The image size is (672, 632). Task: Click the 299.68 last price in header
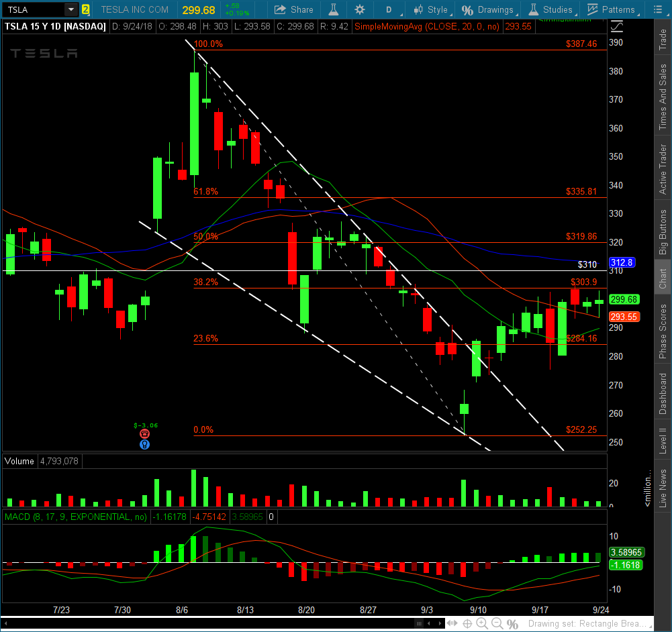[199, 10]
